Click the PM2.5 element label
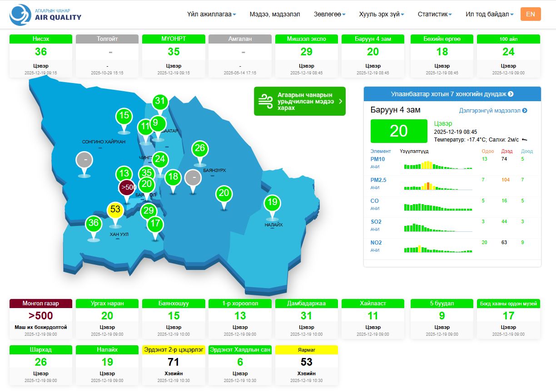556x392 pixels. (x=378, y=180)
